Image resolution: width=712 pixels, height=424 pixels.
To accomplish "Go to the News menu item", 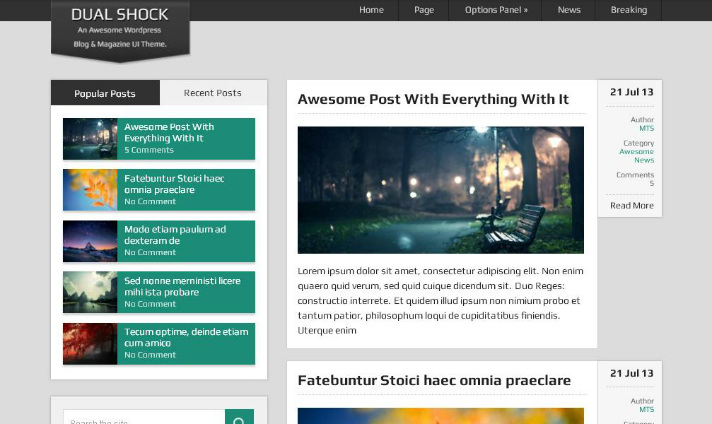I will pos(569,10).
